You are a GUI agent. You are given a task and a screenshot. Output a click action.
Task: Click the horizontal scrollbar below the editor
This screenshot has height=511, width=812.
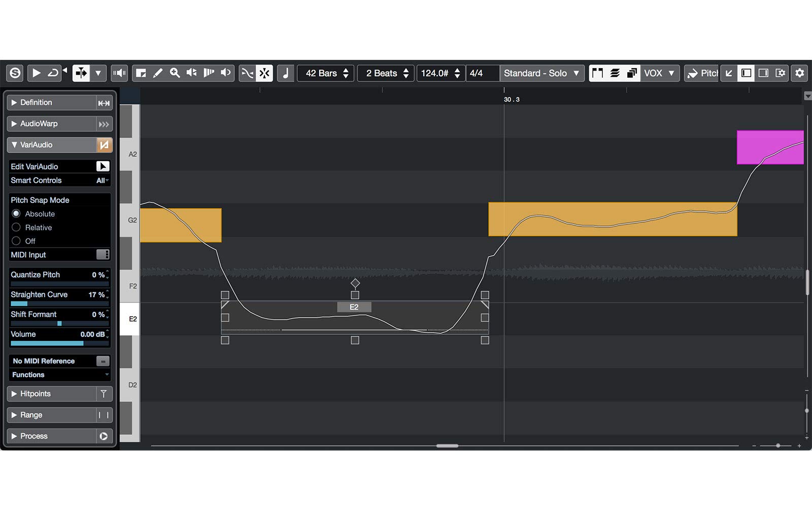pos(447,446)
